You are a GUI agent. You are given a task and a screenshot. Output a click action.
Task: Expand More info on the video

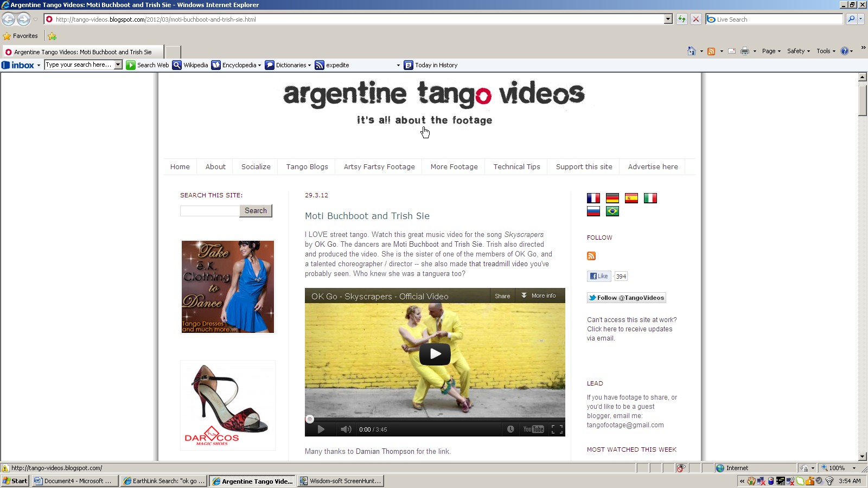point(539,296)
